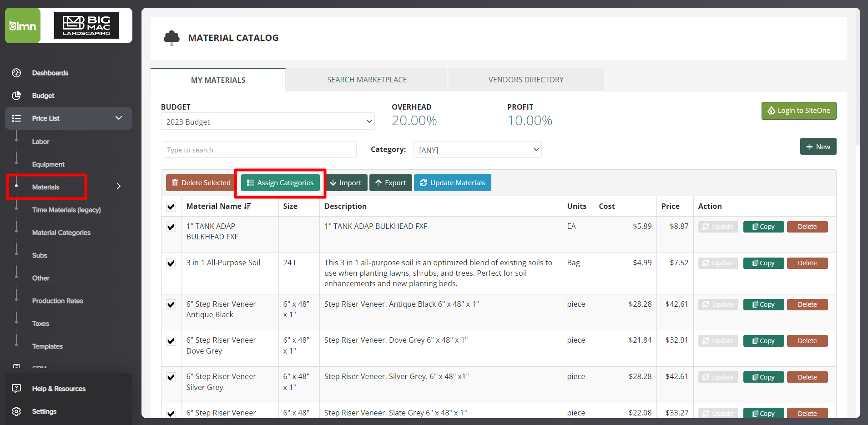
Task: Open the 2023 Budget dropdown
Action: [x=267, y=121]
